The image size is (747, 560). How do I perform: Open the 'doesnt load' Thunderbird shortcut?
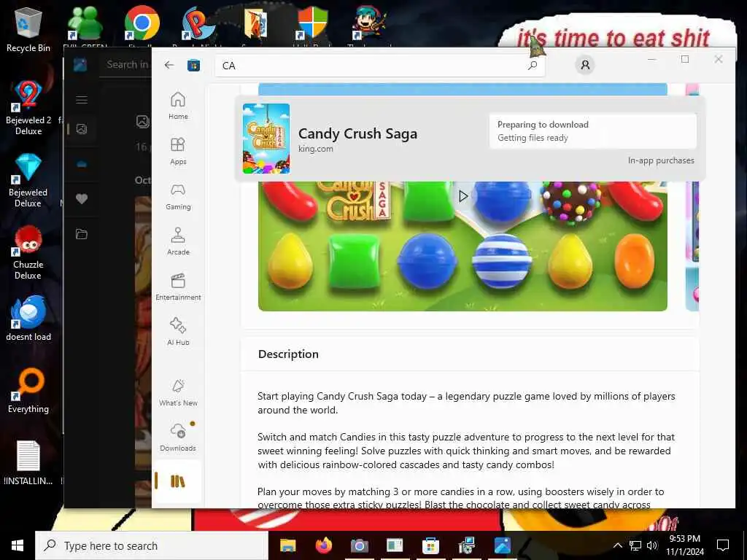[28, 318]
